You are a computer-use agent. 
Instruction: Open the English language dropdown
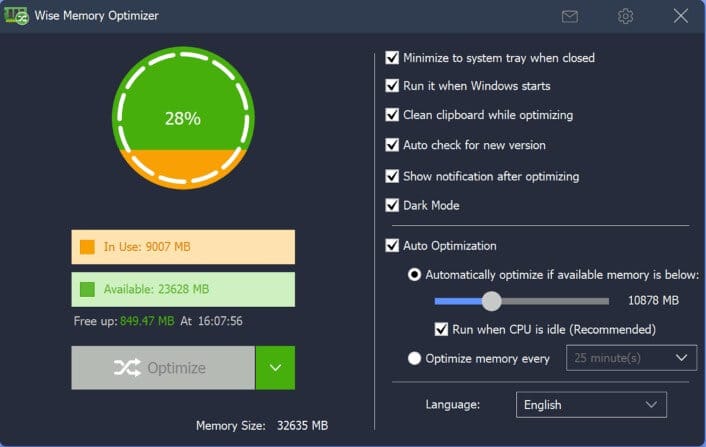(591, 405)
